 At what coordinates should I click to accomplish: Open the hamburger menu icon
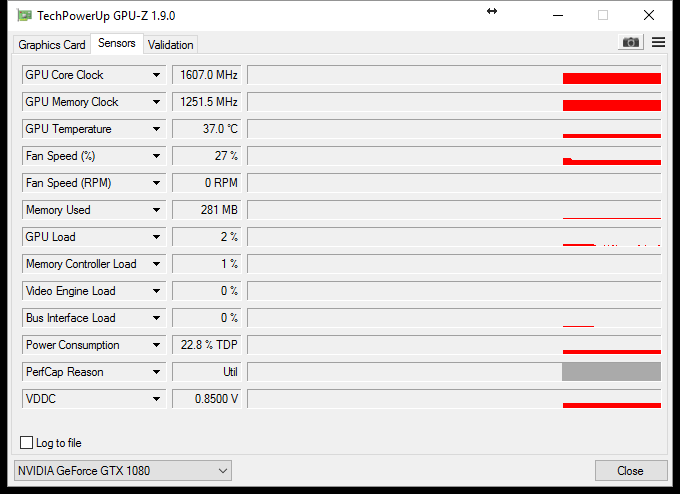coord(658,42)
